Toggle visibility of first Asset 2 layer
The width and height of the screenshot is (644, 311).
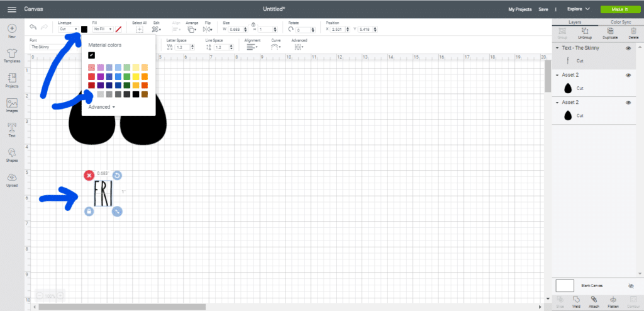pyautogui.click(x=628, y=75)
